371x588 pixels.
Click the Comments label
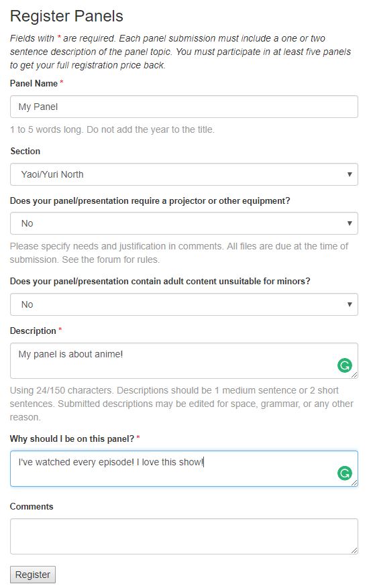tap(32, 506)
